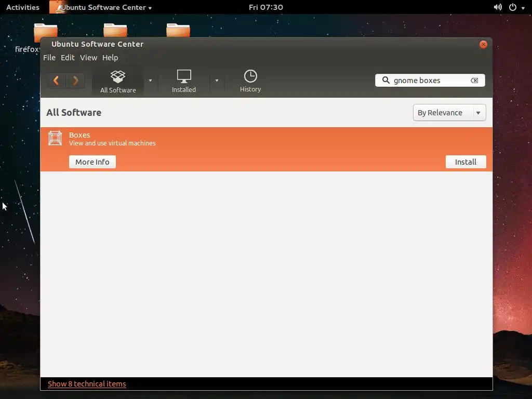Open the Activities overview

pos(23,7)
